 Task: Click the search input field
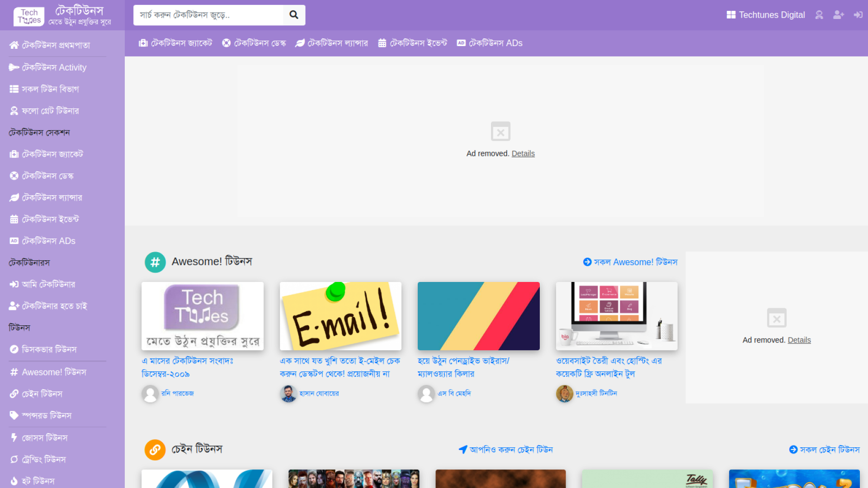[x=208, y=15]
